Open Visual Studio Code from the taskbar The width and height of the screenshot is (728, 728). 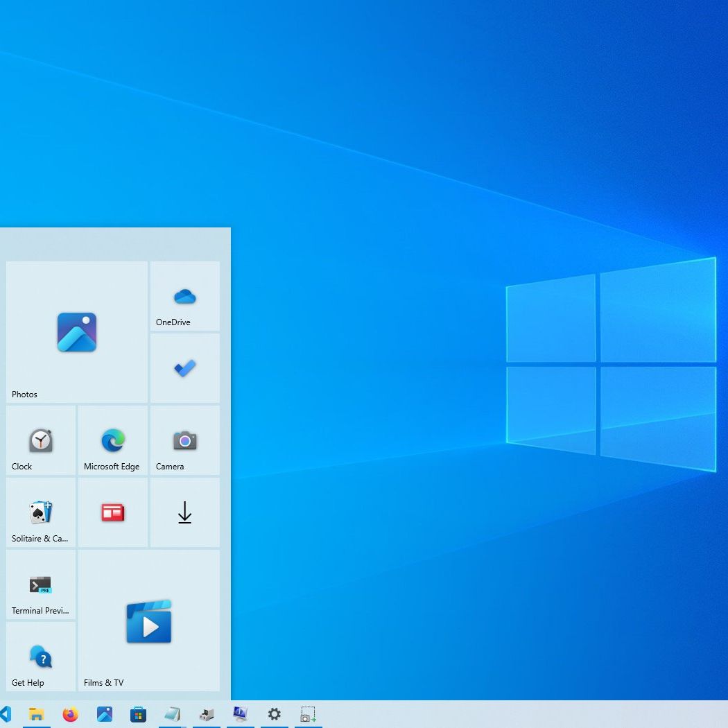6,714
